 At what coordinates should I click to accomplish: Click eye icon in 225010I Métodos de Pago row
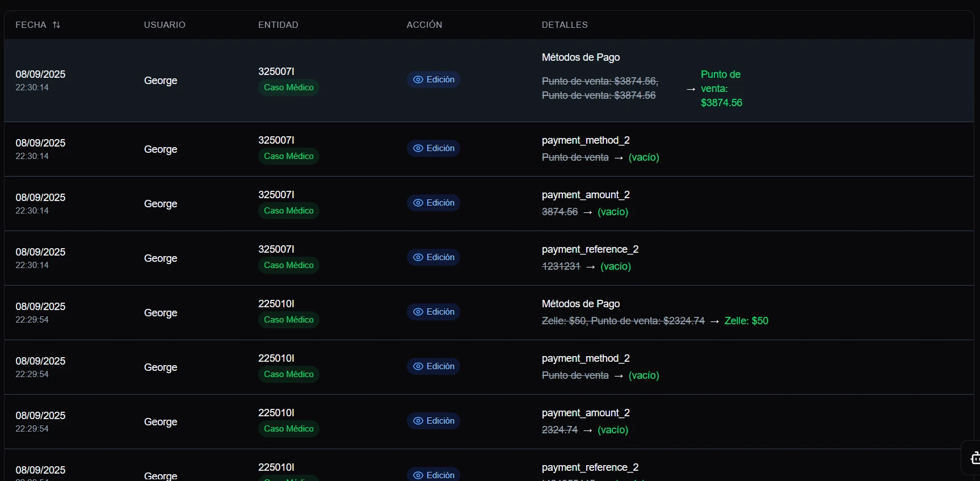[x=418, y=312]
